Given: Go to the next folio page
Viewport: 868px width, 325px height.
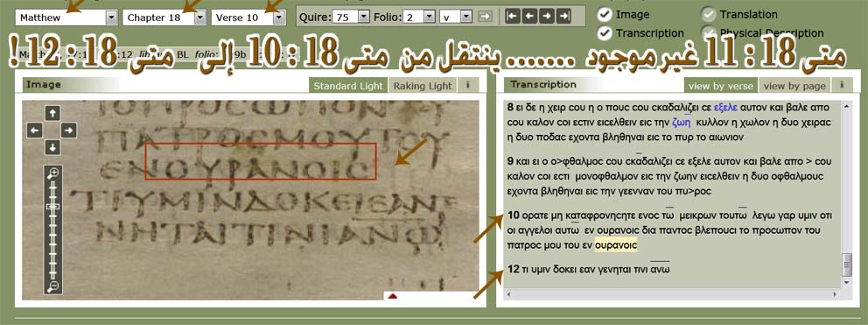Looking at the screenshot, I should 546,17.
